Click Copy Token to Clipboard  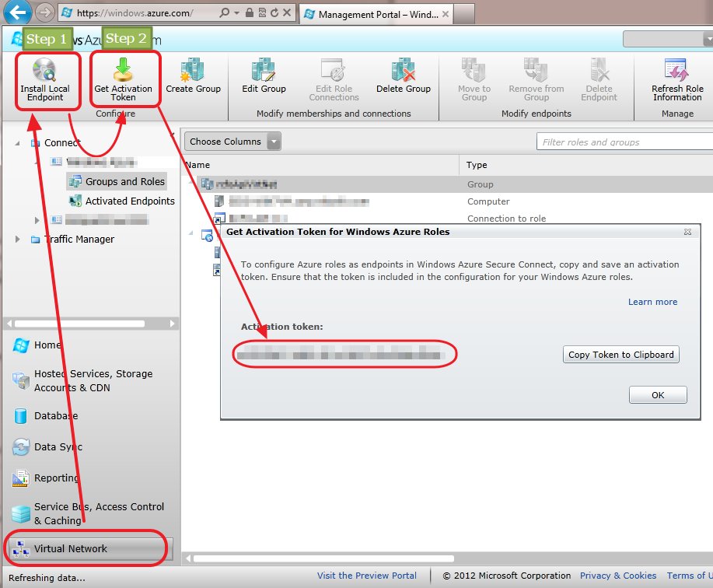coord(620,355)
